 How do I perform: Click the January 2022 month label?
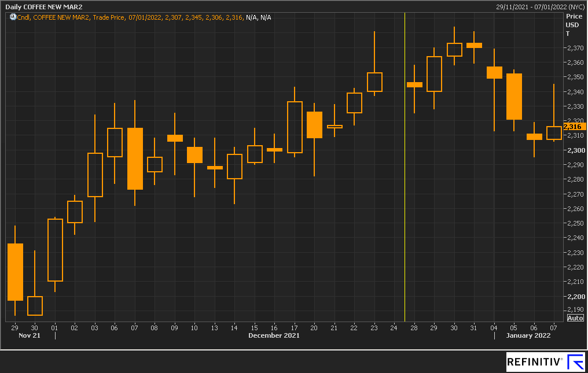pos(528,335)
